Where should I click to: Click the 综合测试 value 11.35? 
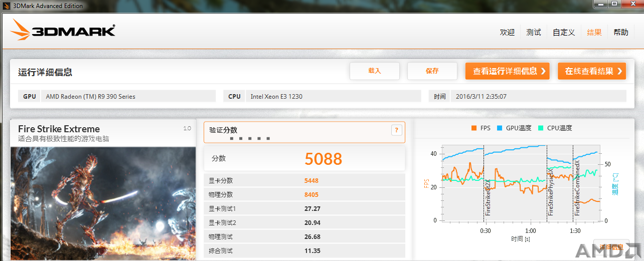[312, 251]
